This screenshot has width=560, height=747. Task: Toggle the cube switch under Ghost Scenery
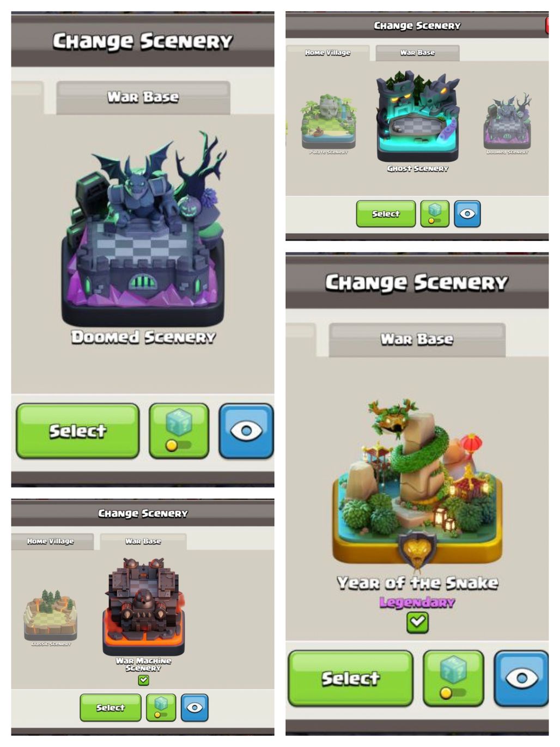(x=435, y=214)
